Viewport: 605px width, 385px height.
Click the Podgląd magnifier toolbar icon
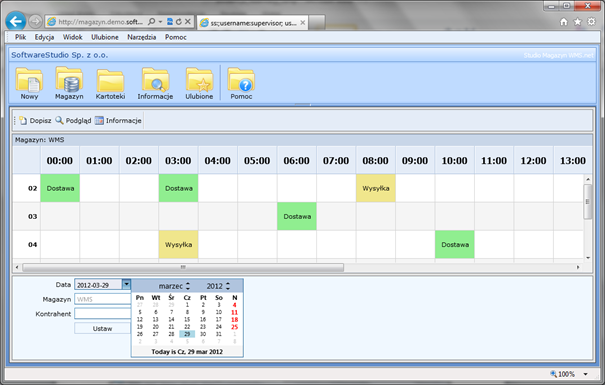coord(59,120)
